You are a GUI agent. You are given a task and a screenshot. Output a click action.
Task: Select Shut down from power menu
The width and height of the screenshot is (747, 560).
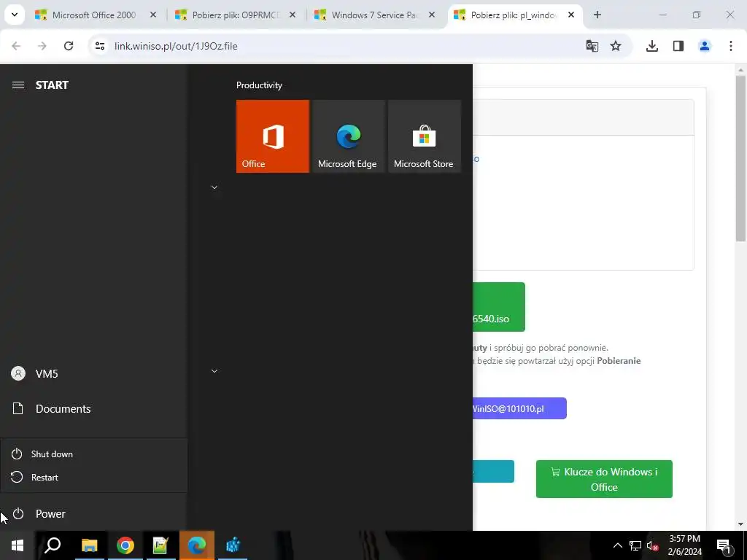(93, 454)
